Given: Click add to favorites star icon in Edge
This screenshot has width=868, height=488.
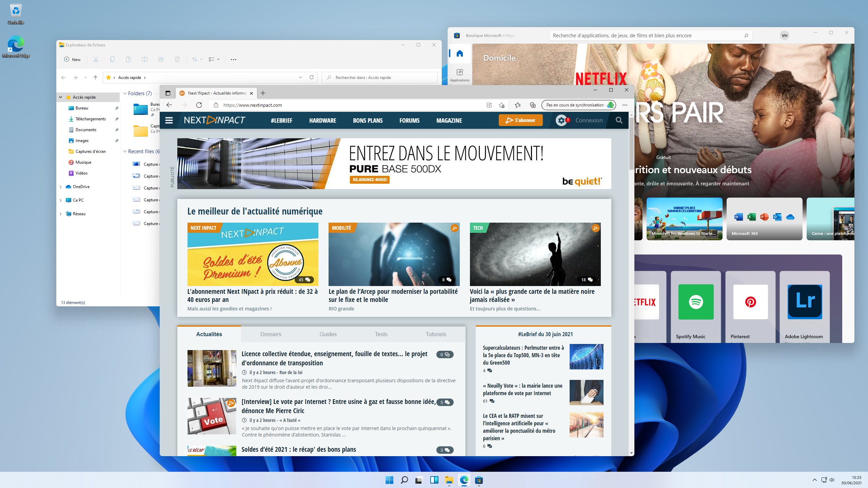Looking at the screenshot, I should point(501,105).
